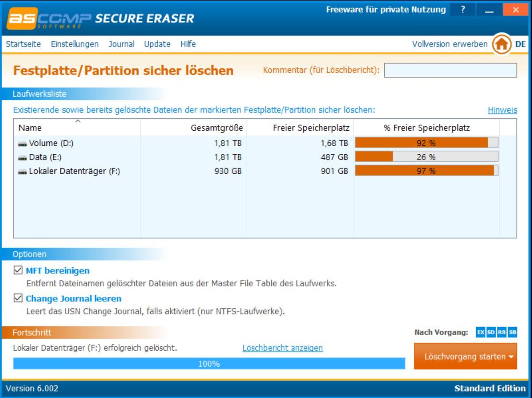Minimize the Secure Eraser window
Screen dimensions: 532x398
[489, 9]
